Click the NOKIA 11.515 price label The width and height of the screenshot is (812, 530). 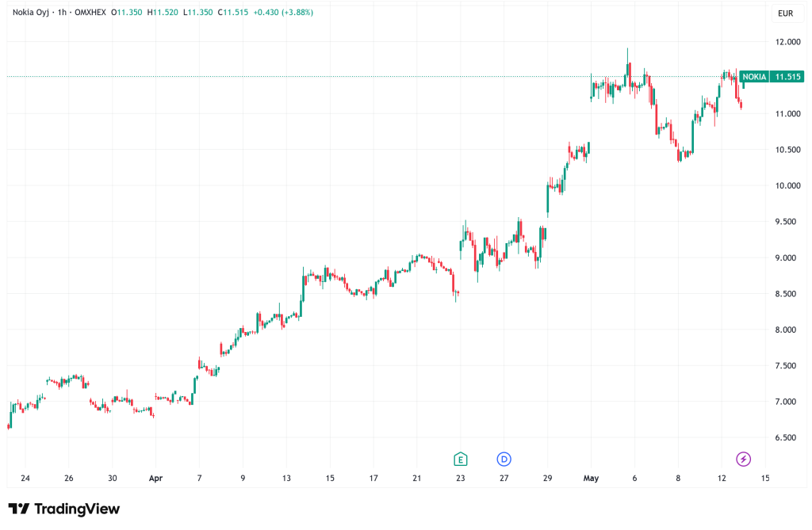coord(772,77)
